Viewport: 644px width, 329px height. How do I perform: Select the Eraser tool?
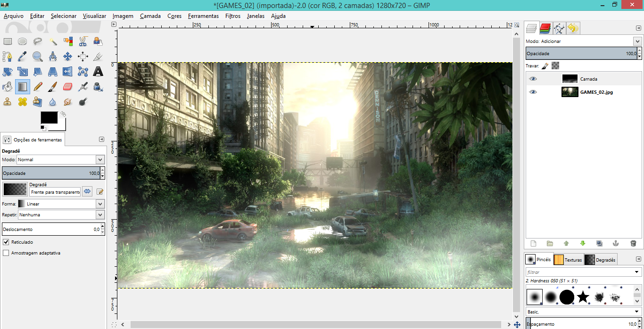(67, 87)
